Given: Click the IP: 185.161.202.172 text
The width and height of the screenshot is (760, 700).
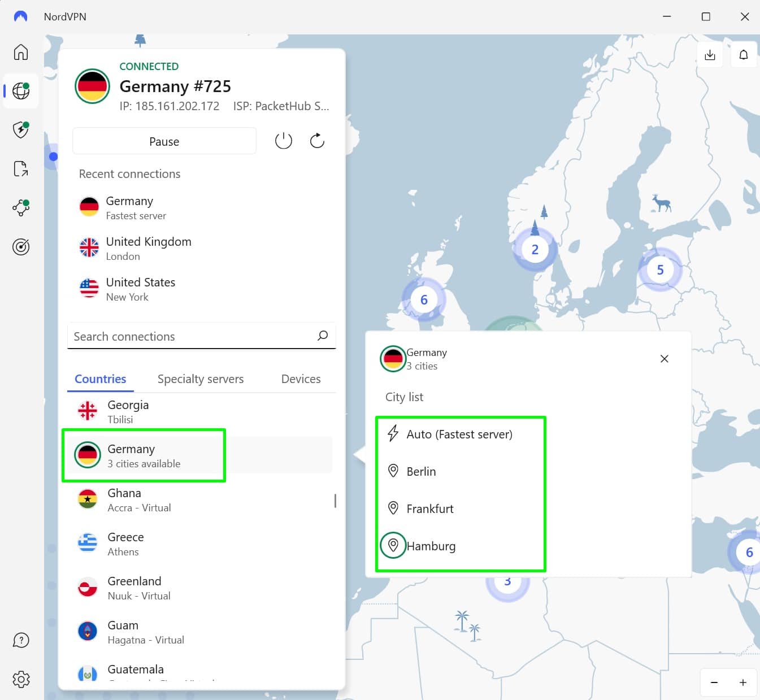Looking at the screenshot, I should (x=170, y=106).
